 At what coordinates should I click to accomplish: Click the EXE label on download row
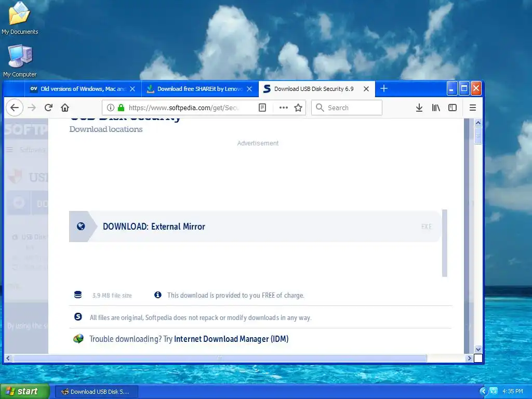tap(427, 227)
